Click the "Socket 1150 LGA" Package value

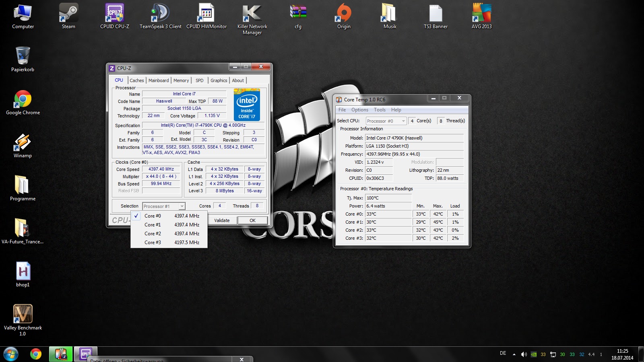point(184,109)
